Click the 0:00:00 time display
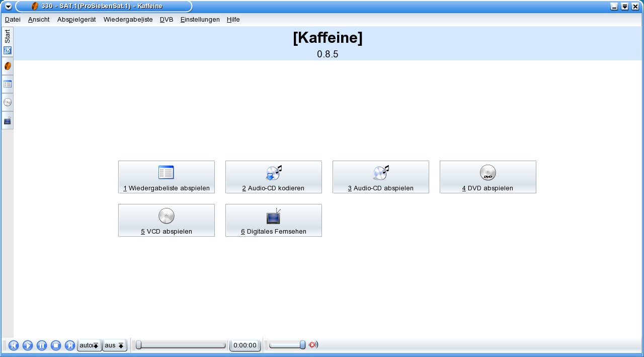The height and width of the screenshot is (357, 644). (245, 345)
